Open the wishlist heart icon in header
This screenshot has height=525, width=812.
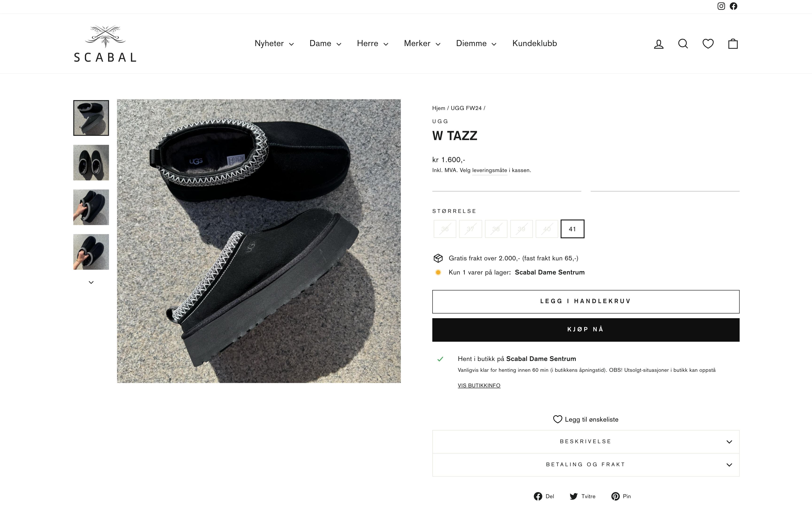pyautogui.click(x=708, y=43)
